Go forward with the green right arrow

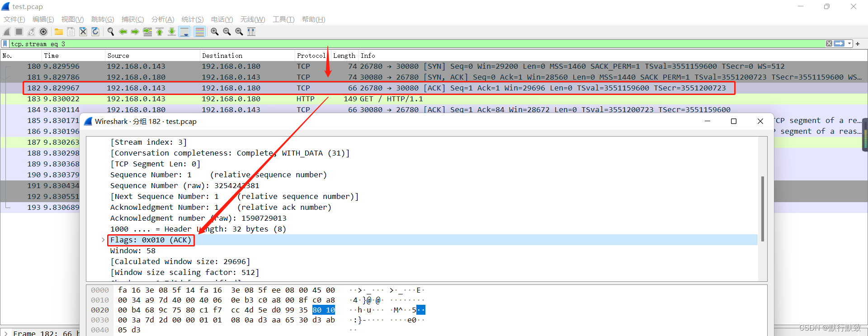[x=135, y=32]
